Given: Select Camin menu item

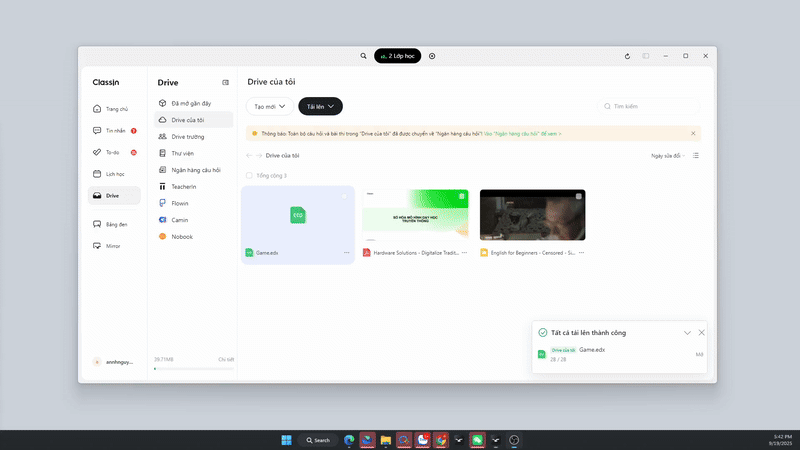Looking at the screenshot, I should click(193, 220).
